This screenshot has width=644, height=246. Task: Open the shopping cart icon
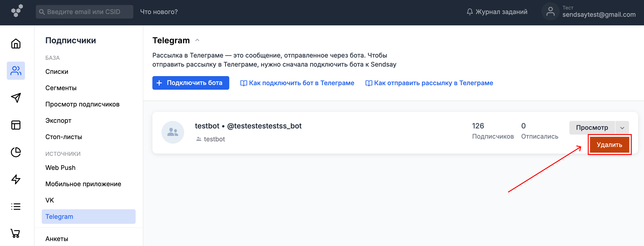(x=15, y=233)
